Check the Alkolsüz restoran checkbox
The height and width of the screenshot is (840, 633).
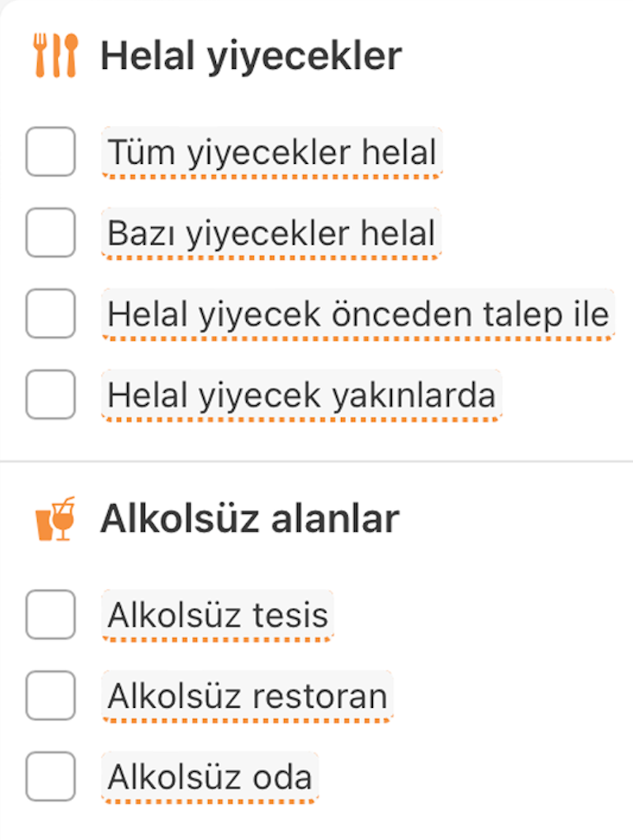51,696
